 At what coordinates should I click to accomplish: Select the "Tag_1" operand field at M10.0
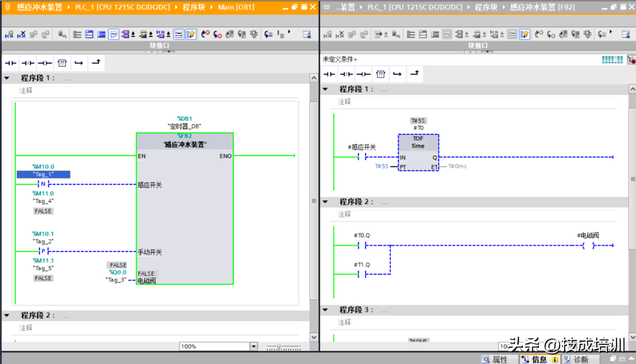coord(43,174)
